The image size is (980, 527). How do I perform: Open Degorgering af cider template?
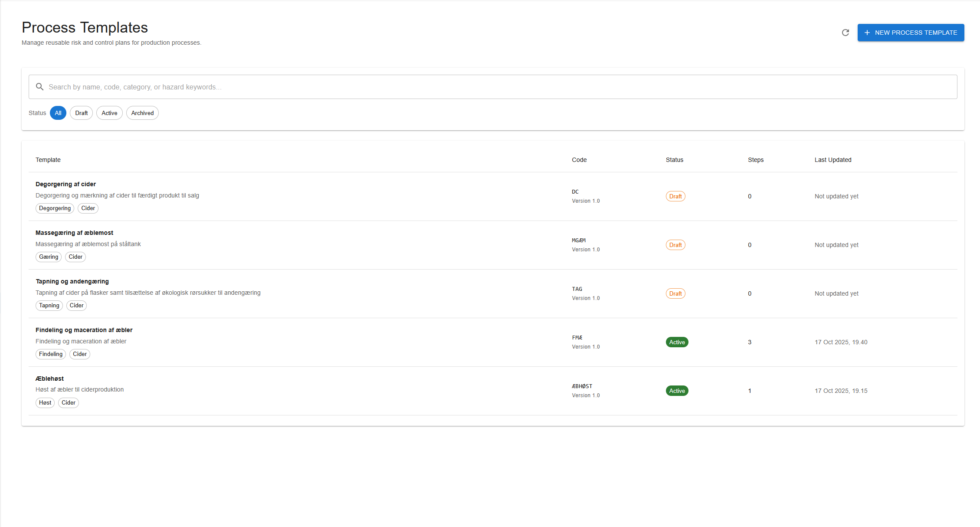(x=66, y=184)
